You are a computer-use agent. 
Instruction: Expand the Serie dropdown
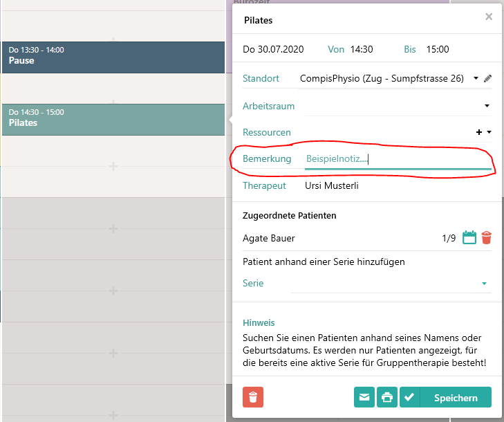click(x=484, y=284)
